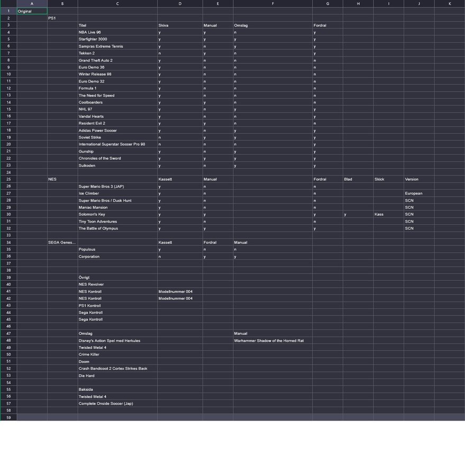Viewport: 465px width, 476px height.
Task: Click column C header
Action: pyautogui.click(x=117, y=4)
